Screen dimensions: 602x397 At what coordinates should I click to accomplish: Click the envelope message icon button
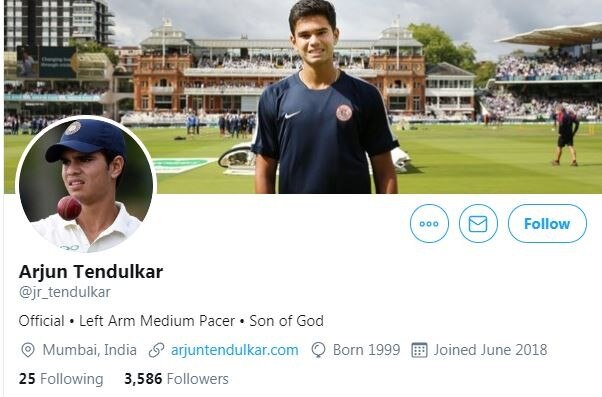click(478, 223)
